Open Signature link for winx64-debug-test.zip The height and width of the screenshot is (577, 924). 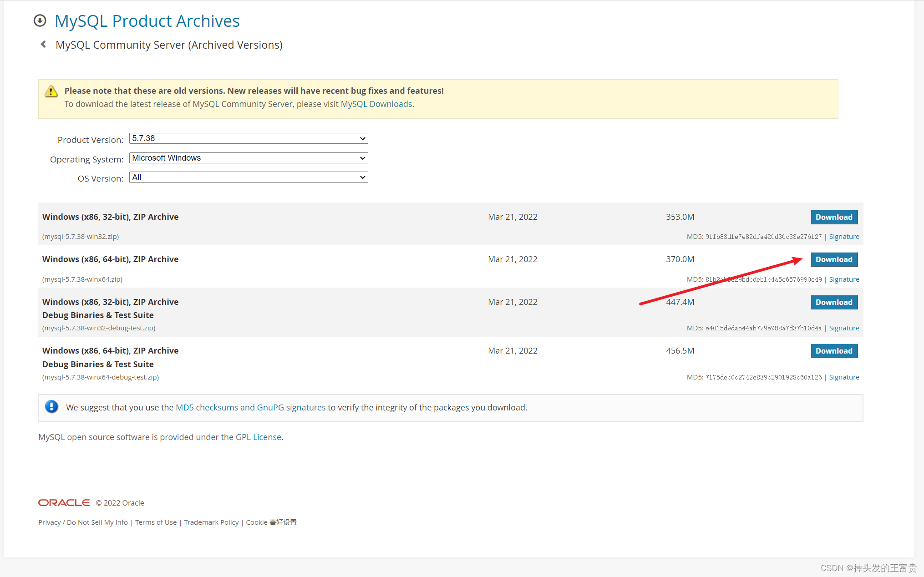click(844, 377)
